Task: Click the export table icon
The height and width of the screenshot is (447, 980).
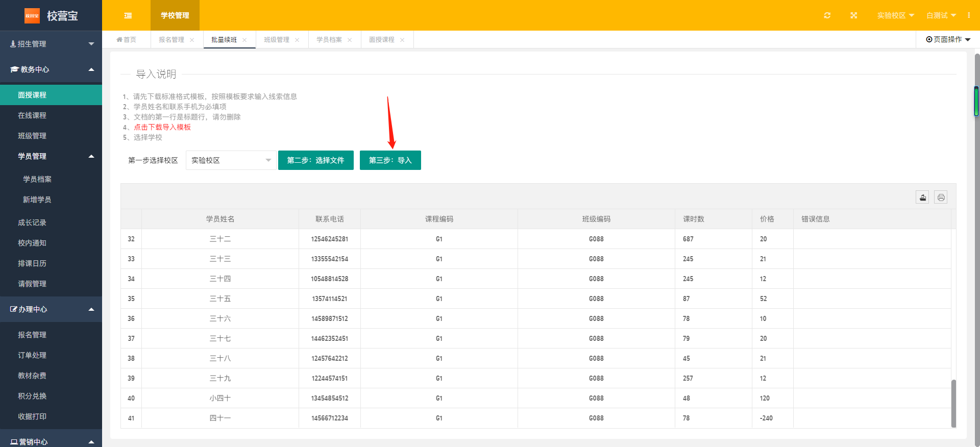Action: point(922,197)
